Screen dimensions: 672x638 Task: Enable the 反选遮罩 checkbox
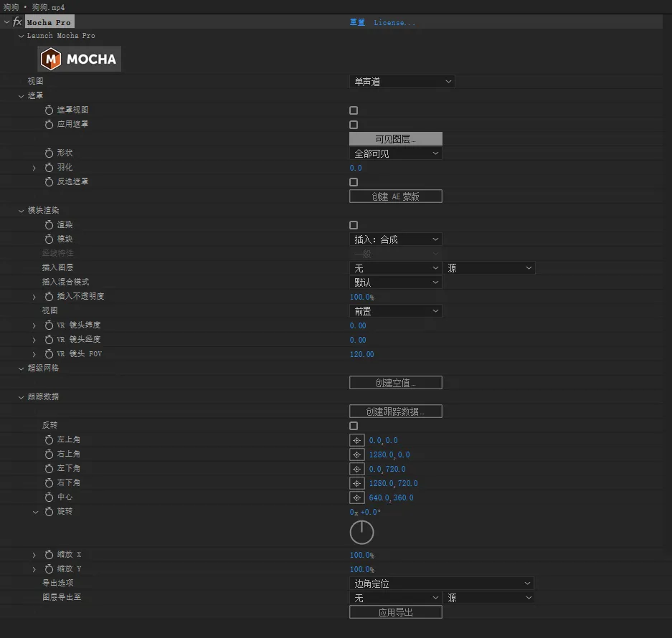354,182
